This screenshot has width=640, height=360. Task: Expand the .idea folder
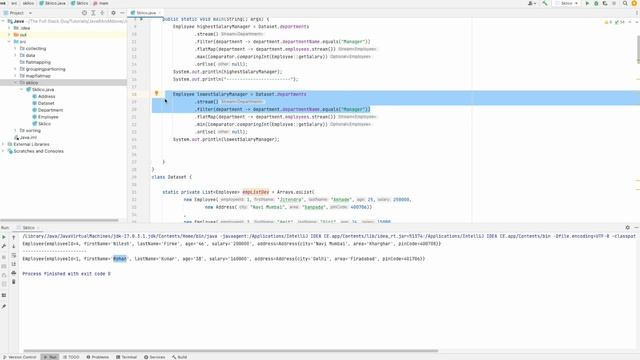(9, 28)
